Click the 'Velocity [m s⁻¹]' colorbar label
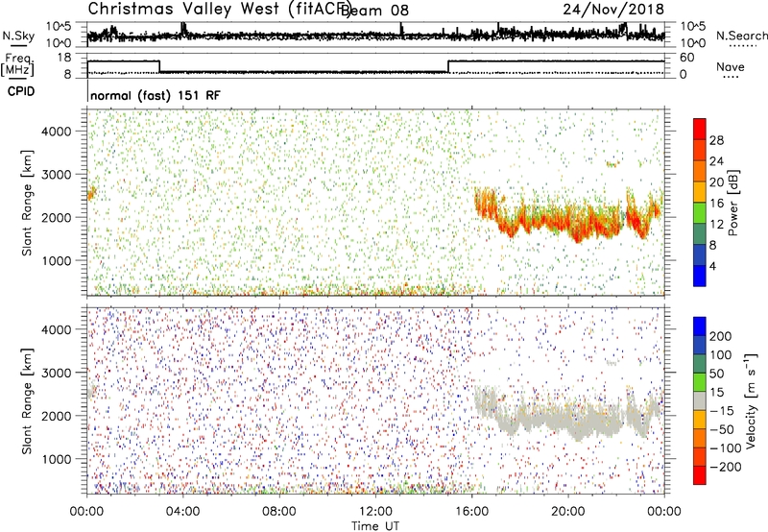The height and width of the screenshot is (532, 768). (x=750, y=400)
